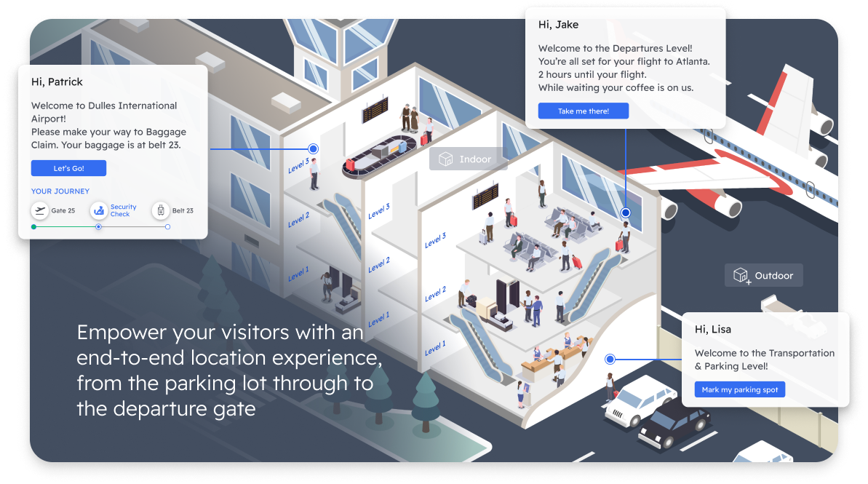This screenshot has height=484, width=868.
Task: Select the green starting dot at Gate 25
Action: (x=33, y=227)
